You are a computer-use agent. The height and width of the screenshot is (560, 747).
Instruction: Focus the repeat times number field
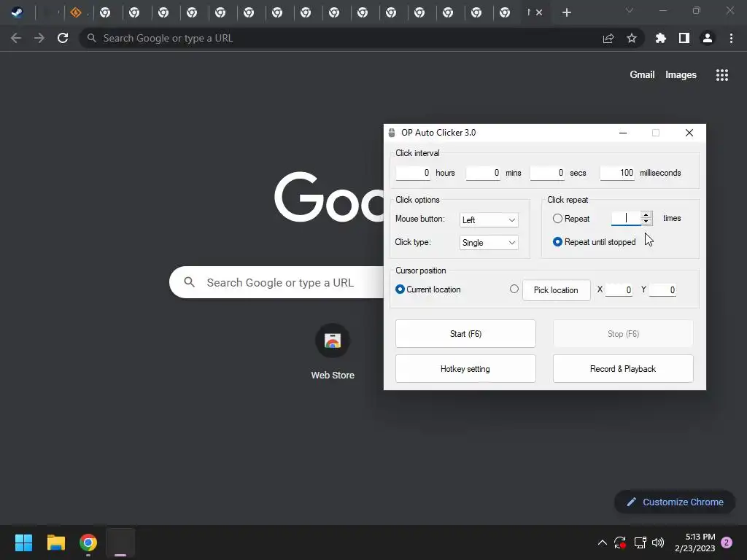click(x=625, y=218)
